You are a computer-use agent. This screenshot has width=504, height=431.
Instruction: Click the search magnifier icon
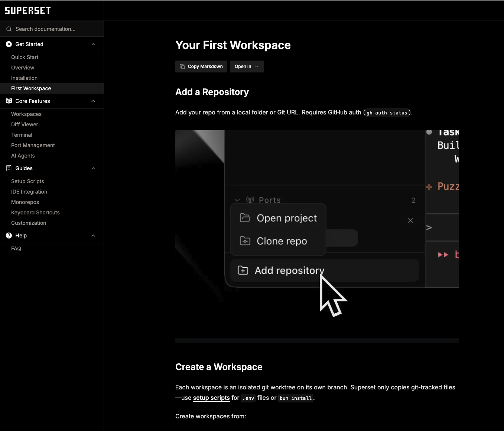click(x=9, y=29)
